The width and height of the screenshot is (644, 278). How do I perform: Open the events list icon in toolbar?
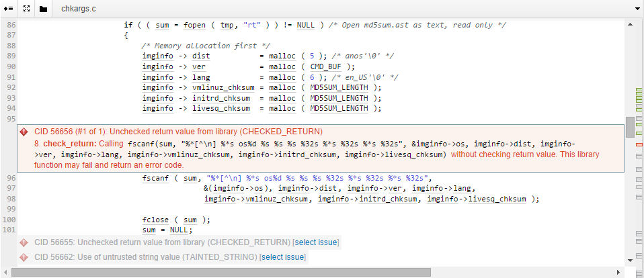point(8,9)
